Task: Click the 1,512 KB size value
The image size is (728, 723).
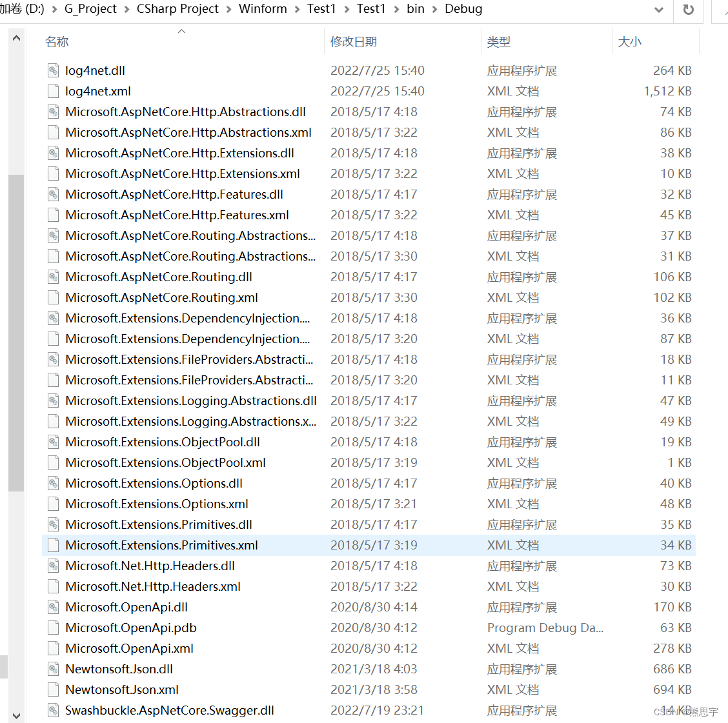Action: [667, 92]
